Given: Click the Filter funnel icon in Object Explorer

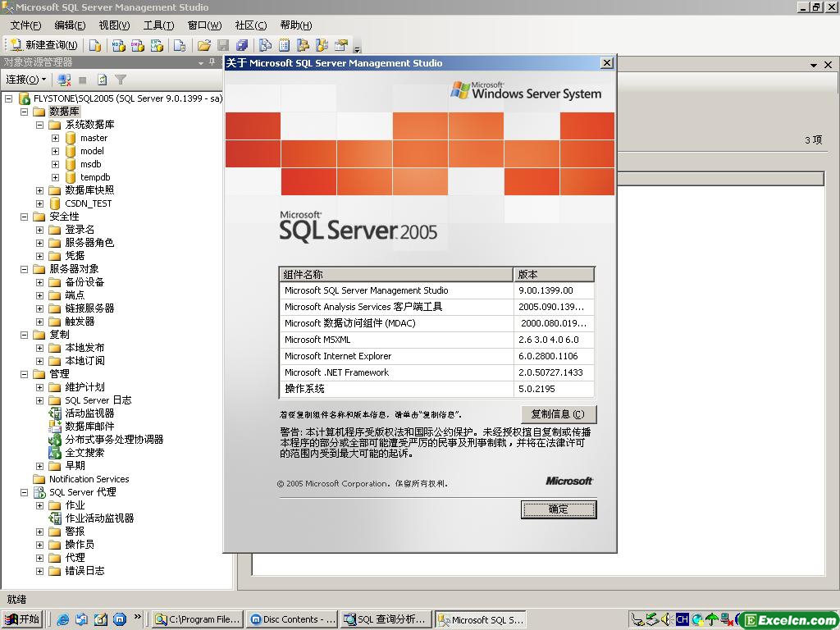Looking at the screenshot, I should (x=121, y=80).
